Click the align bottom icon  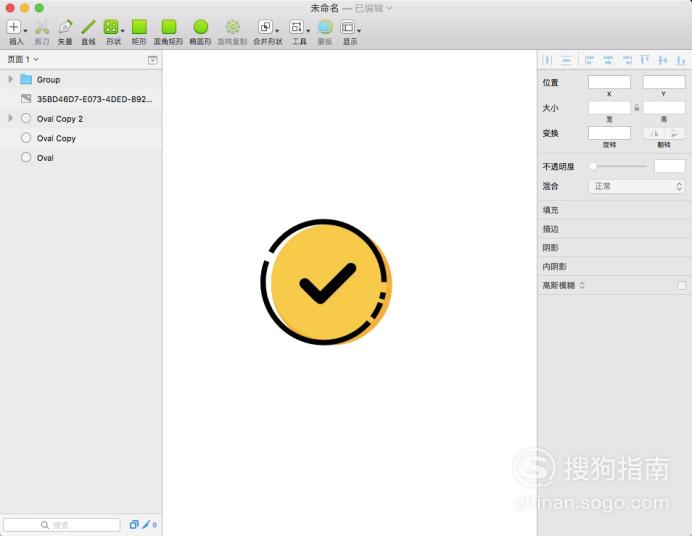pos(681,60)
